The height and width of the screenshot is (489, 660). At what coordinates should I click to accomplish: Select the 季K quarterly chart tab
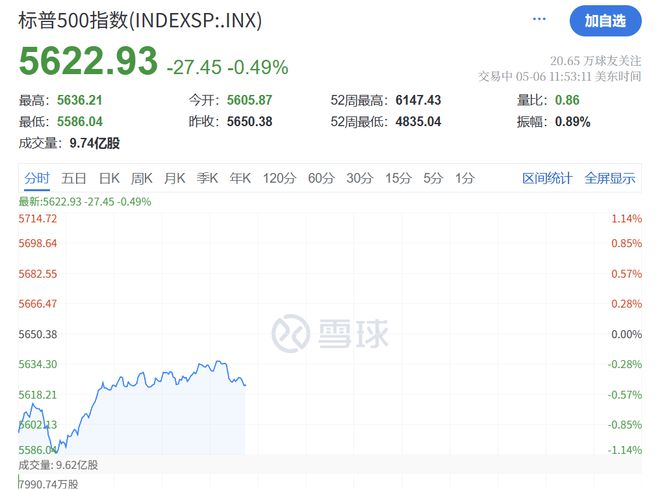(208, 178)
